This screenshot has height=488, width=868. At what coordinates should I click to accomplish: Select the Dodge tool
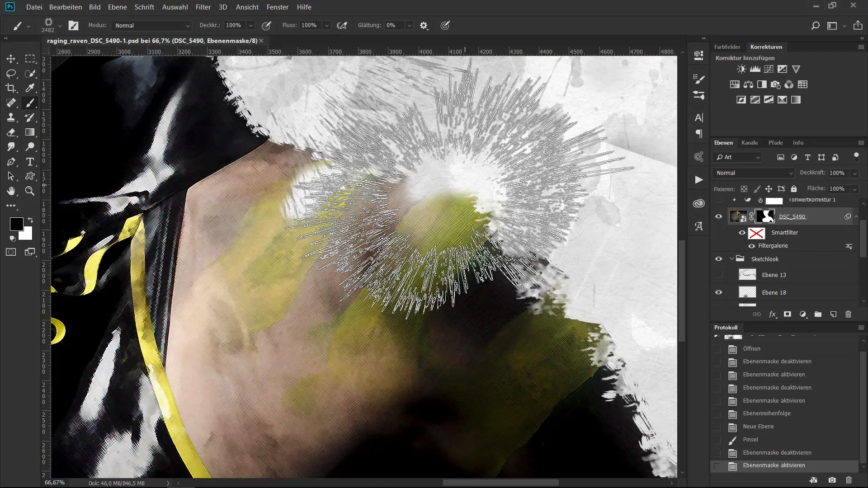30,147
